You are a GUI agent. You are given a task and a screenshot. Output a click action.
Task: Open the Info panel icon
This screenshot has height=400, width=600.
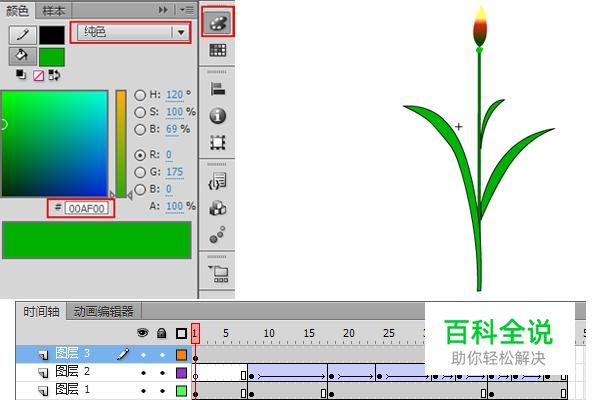[218, 116]
